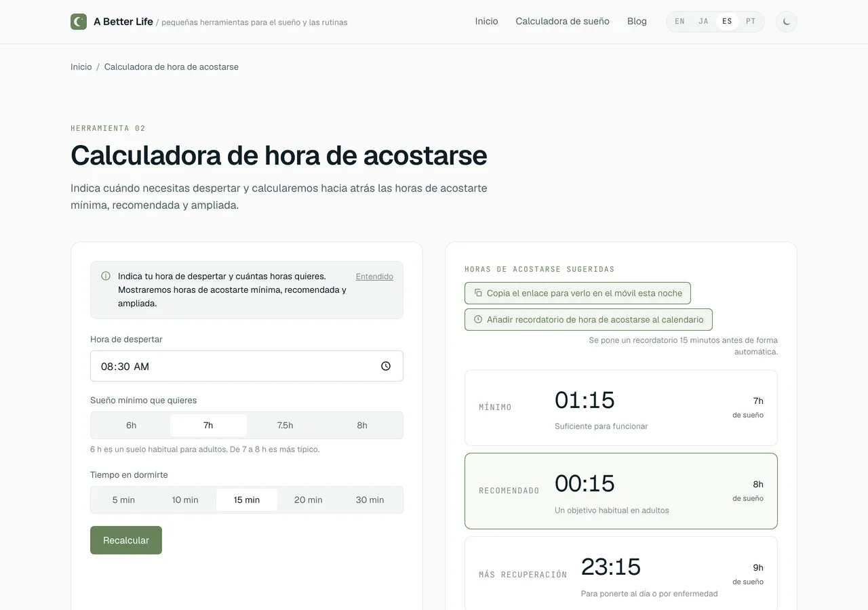This screenshot has height=610, width=868.
Task: Click the clock icon on calendar reminder button
Action: click(478, 319)
